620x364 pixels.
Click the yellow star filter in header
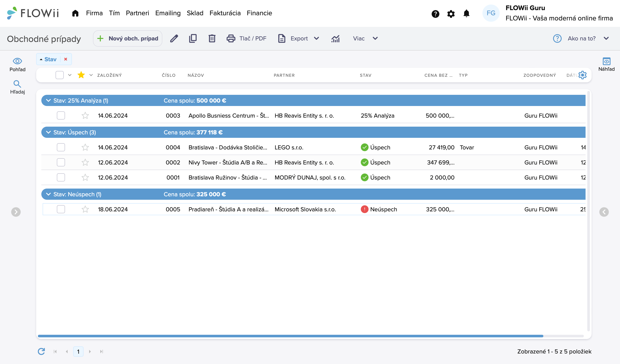click(81, 75)
